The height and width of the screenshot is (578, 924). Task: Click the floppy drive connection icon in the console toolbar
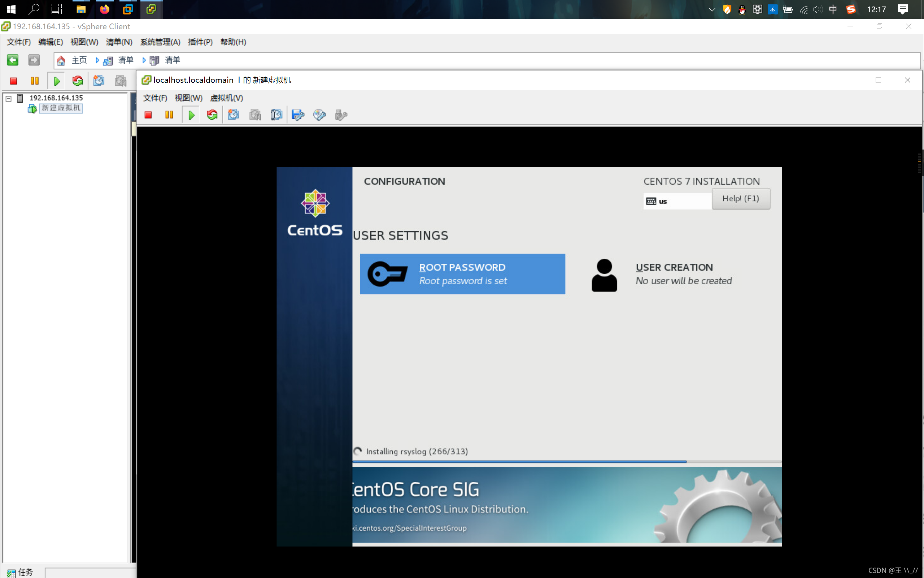point(298,115)
